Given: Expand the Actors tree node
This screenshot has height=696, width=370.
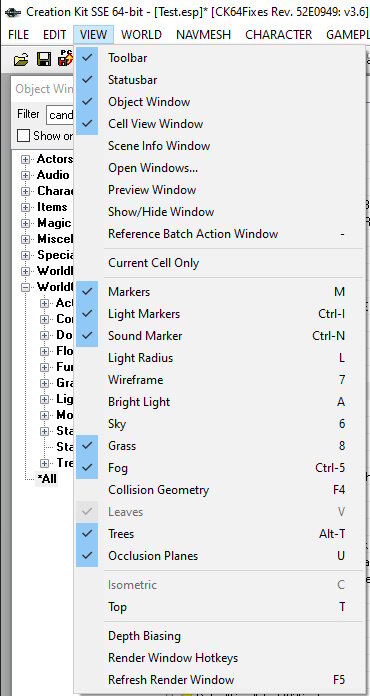Looking at the screenshot, I should pyautogui.click(x=26, y=159).
